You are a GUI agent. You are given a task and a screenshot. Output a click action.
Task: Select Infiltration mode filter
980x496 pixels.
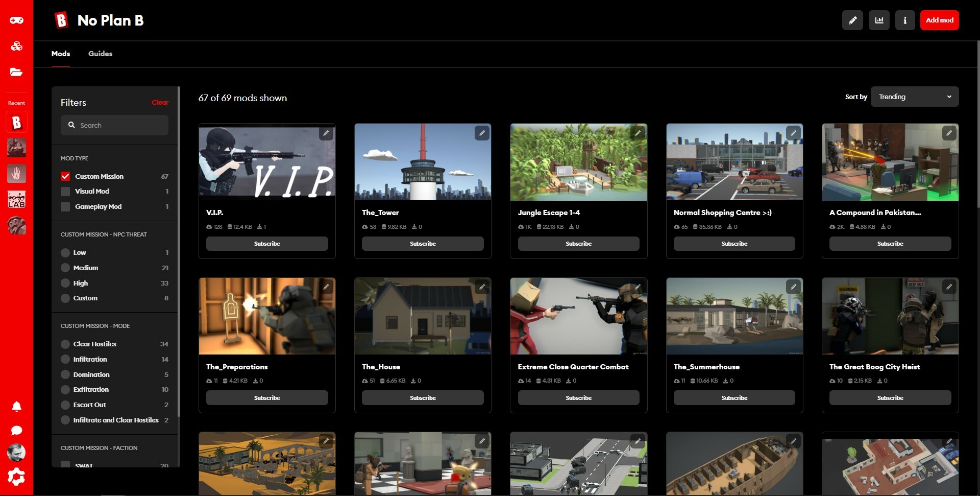65,360
